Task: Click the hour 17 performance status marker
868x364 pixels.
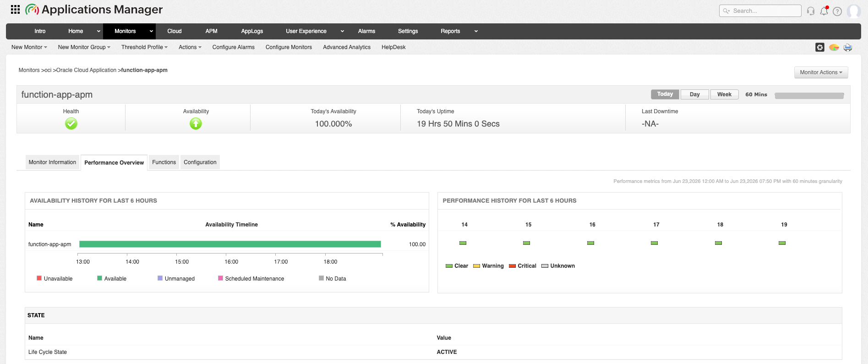Action: 655,243
